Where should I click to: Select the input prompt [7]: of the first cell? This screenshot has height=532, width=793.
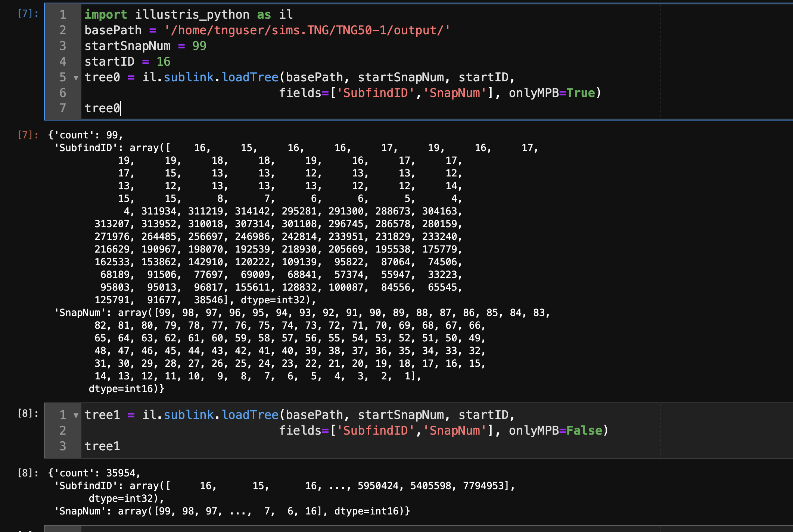coord(28,13)
